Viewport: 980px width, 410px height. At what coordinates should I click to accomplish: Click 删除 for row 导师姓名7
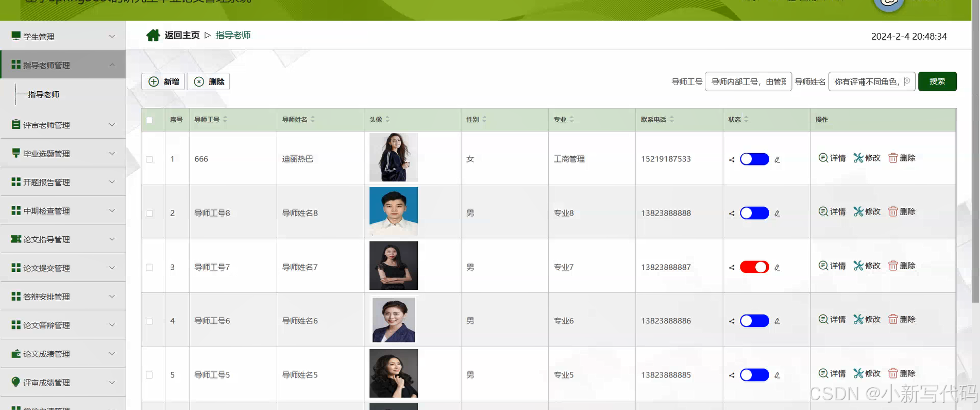click(902, 266)
